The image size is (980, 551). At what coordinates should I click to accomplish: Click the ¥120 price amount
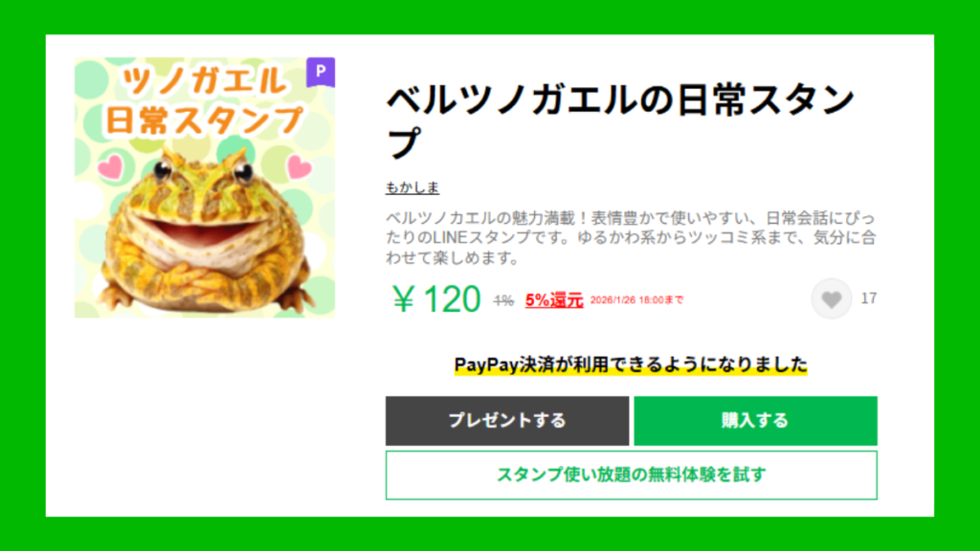pyautogui.click(x=435, y=299)
